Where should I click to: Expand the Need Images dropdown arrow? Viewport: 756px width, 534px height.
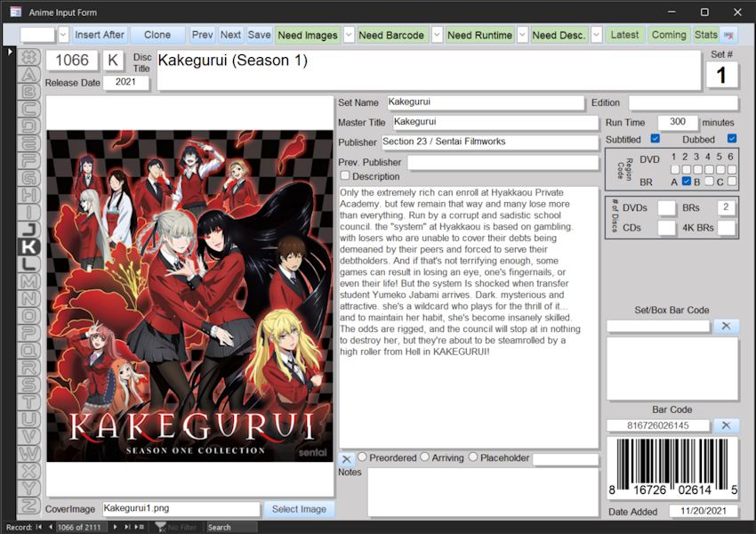(x=349, y=35)
